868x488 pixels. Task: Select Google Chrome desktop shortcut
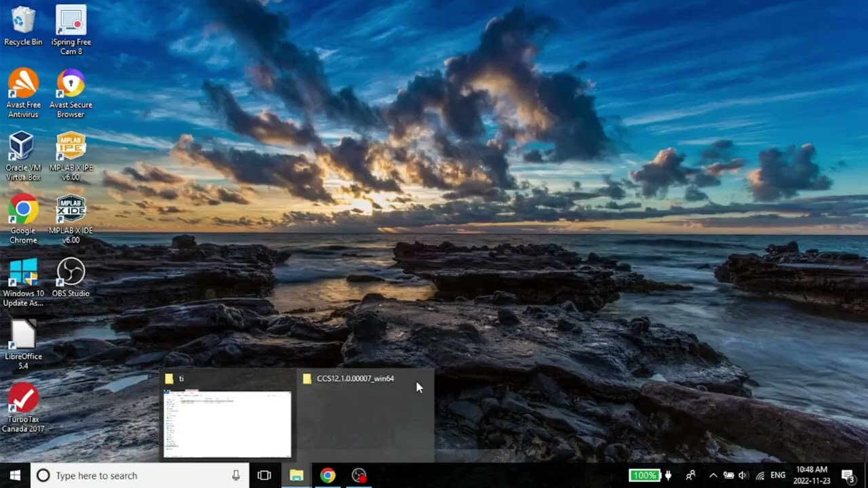(x=23, y=219)
